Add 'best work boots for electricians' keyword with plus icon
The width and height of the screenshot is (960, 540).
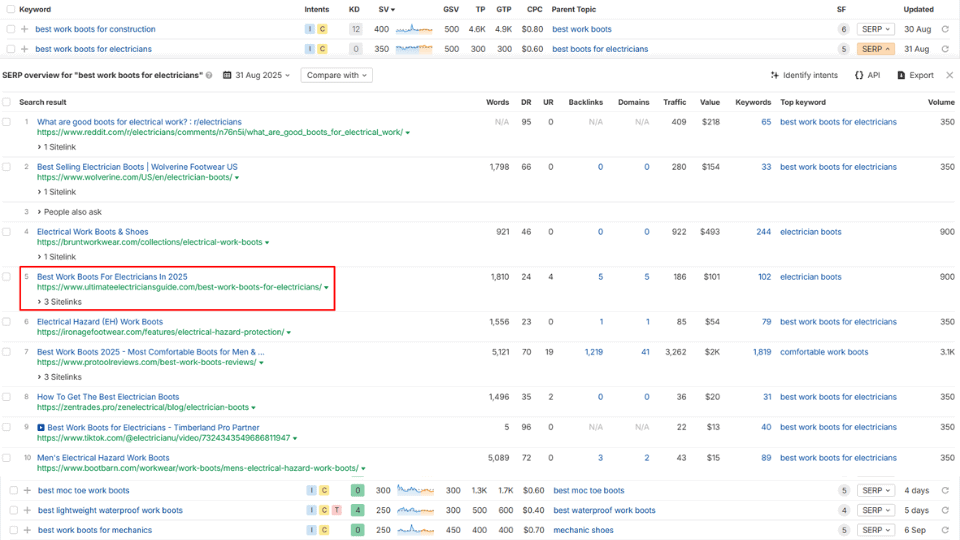[x=24, y=49]
